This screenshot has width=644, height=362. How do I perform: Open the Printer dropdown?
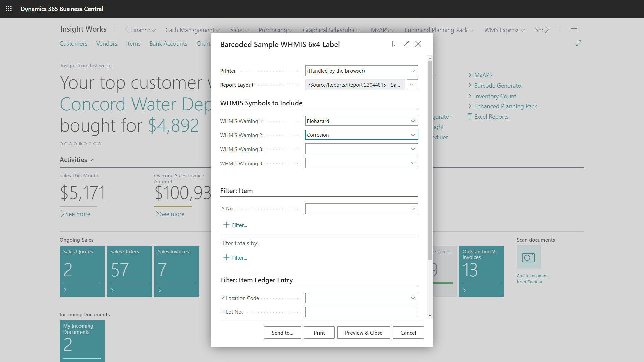pyautogui.click(x=413, y=71)
